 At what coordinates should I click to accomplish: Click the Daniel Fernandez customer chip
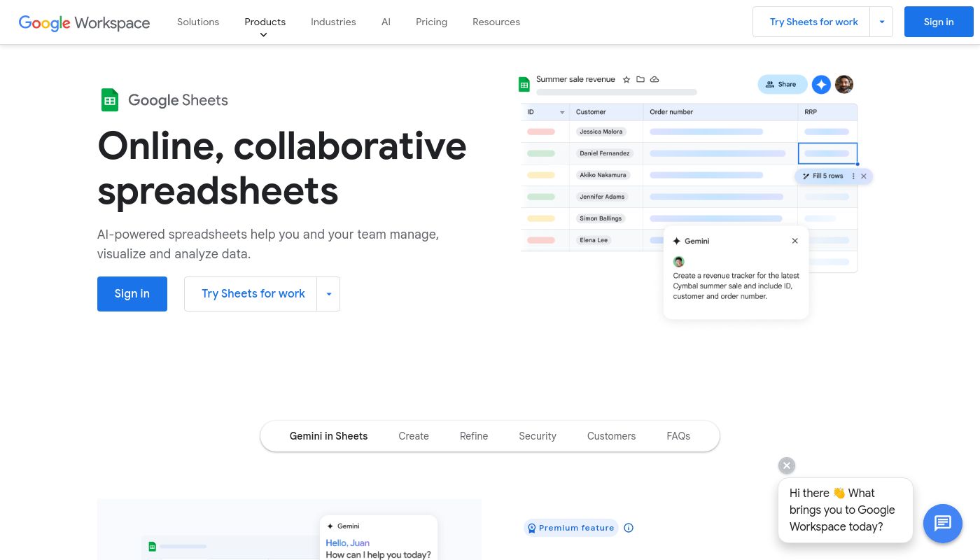click(605, 153)
